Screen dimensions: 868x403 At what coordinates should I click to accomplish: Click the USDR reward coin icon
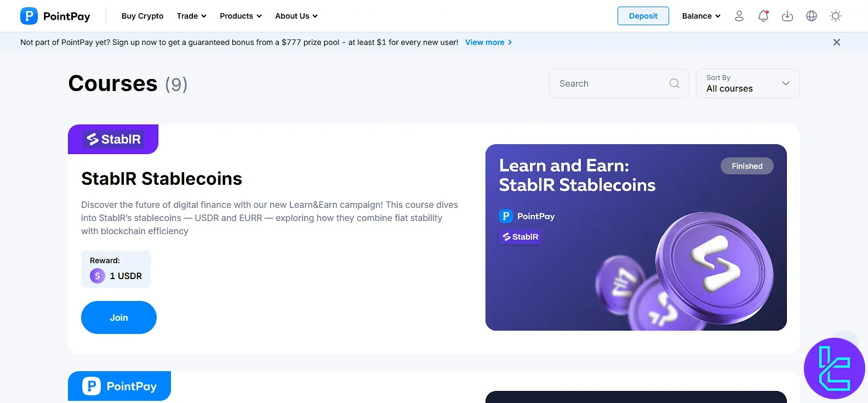point(98,276)
